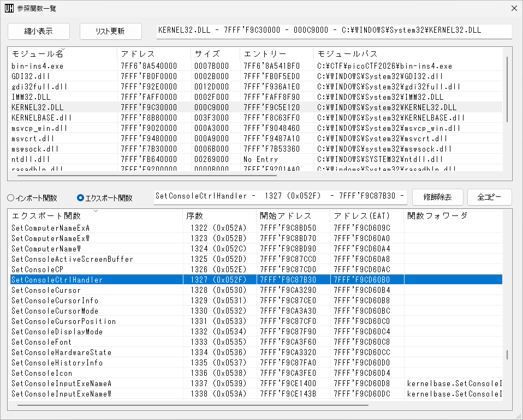
Task: Click the app icon in title bar
Action: [x=9, y=9]
